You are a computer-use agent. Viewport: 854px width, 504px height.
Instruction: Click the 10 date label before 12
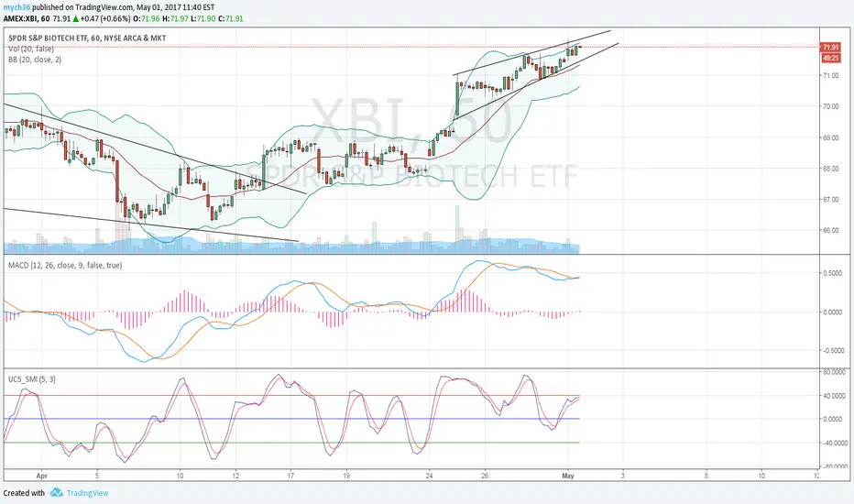coord(180,476)
